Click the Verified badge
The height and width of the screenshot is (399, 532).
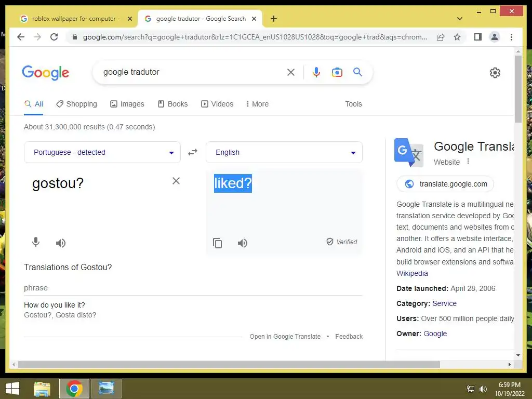click(342, 242)
